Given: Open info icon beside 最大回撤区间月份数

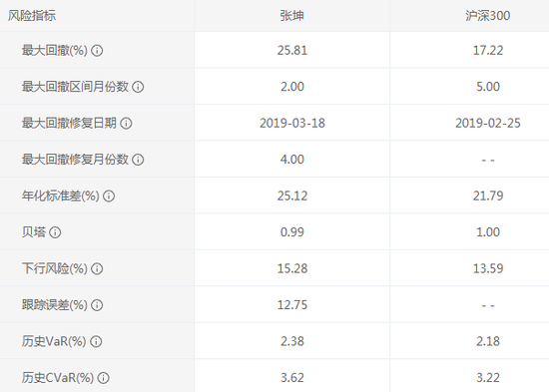Looking at the screenshot, I should 138,87.
